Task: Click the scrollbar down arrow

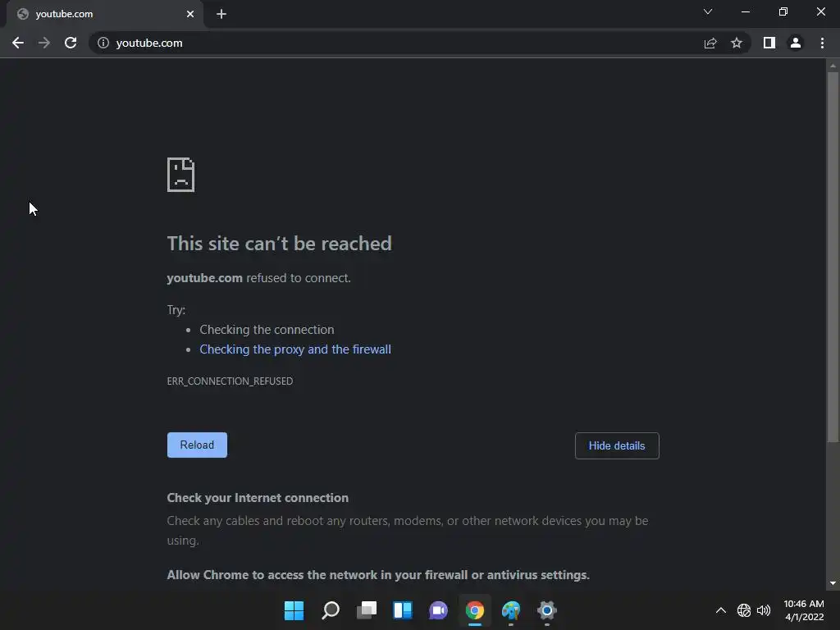Action: coord(833,583)
